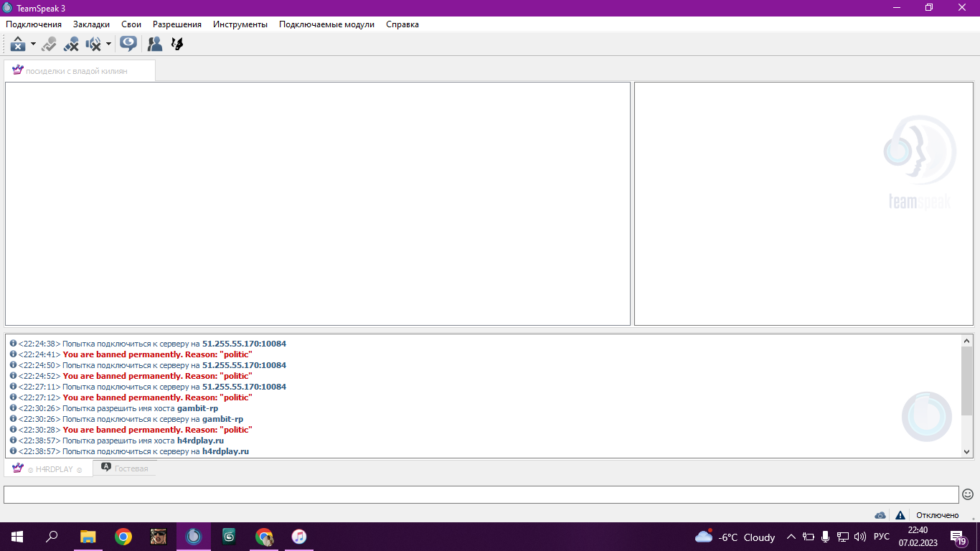The width and height of the screenshot is (980, 551).
Task: Open the Подключения menu
Action: (34, 24)
